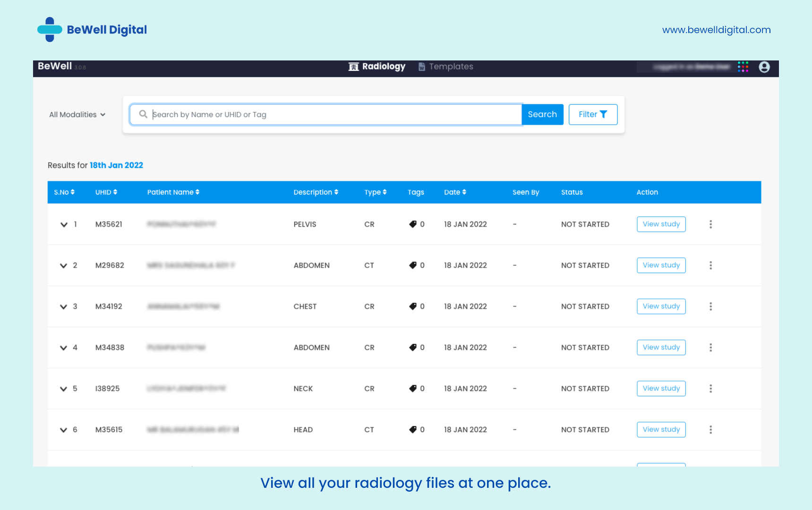The height and width of the screenshot is (510, 812).
Task: Click the user profile avatar icon
Action: [x=764, y=67]
